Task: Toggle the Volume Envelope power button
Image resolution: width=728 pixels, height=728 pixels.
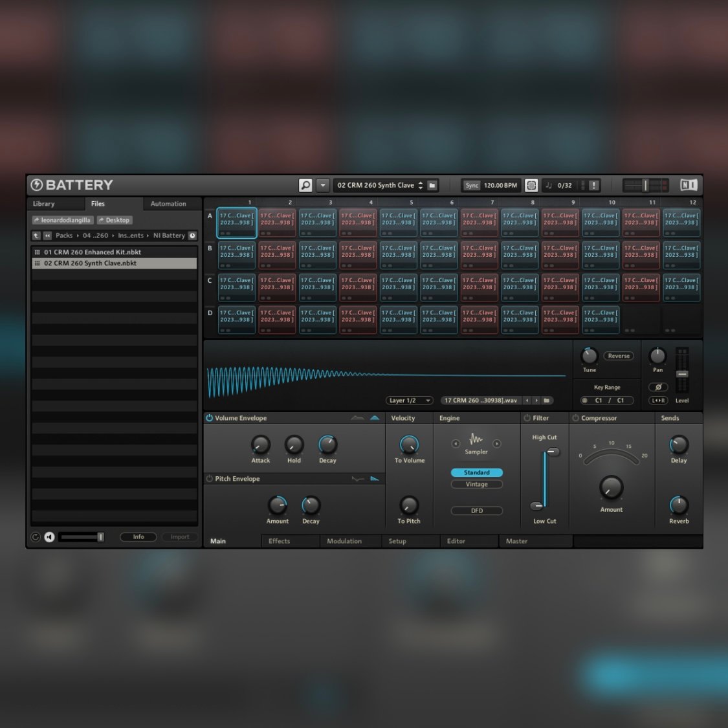Action: coord(210,418)
